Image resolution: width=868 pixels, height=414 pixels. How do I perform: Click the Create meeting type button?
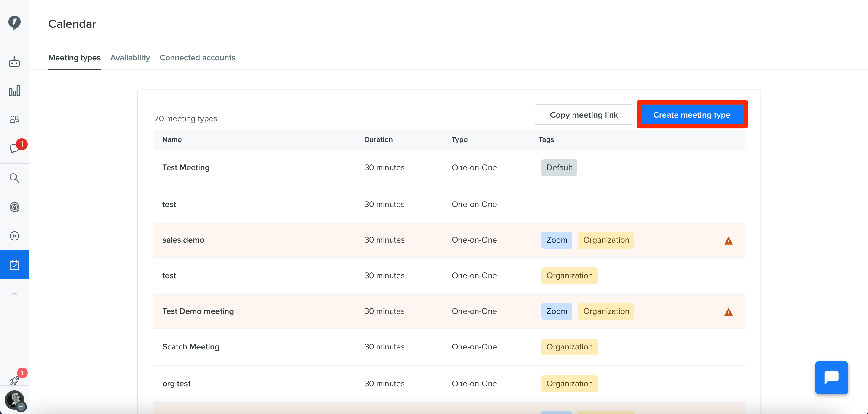691,115
